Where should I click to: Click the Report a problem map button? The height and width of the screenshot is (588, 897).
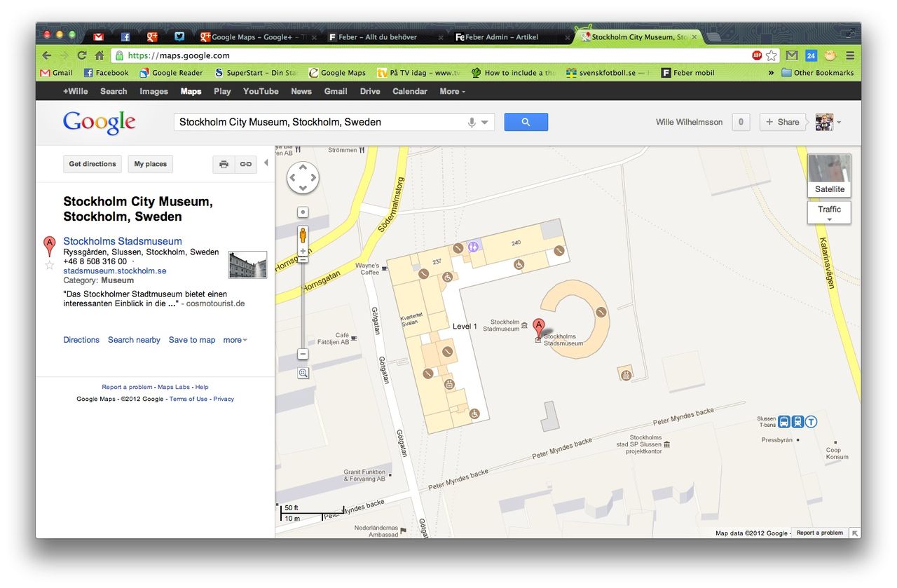tap(819, 533)
